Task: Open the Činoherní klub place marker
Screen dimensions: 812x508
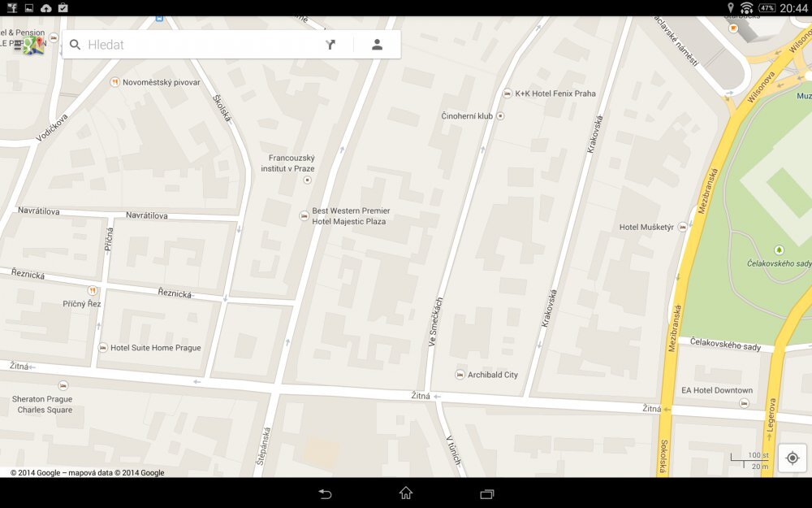Action: coord(499,115)
